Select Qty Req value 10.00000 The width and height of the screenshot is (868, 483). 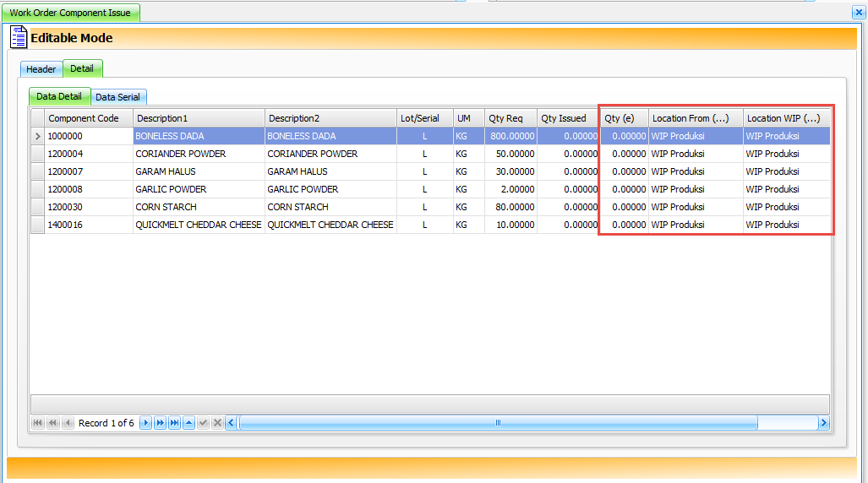pyautogui.click(x=511, y=225)
